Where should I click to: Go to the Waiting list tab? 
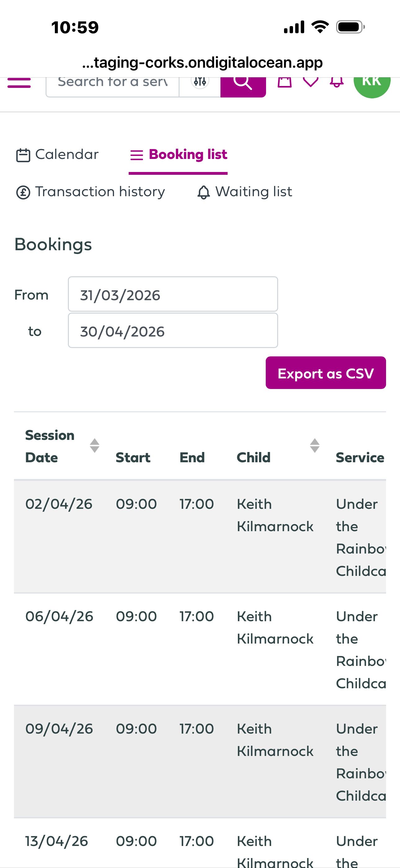(x=245, y=192)
